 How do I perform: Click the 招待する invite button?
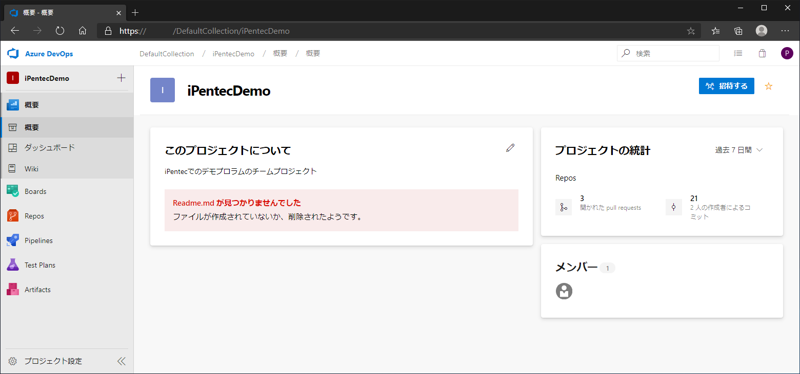pos(727,86)
